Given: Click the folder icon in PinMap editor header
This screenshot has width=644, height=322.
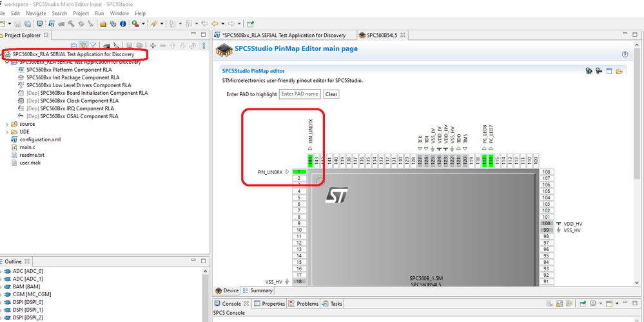Looking at the screenshot, I should pos(619,71).
